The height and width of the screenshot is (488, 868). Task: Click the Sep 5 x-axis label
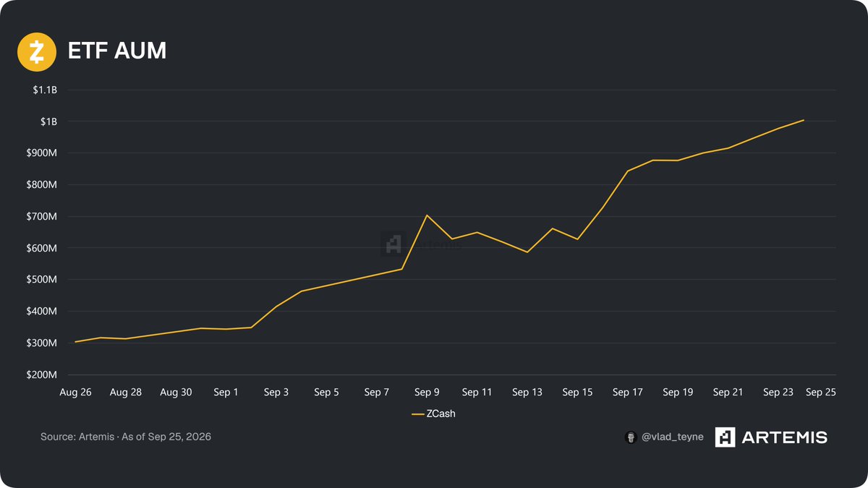point(326,393)
